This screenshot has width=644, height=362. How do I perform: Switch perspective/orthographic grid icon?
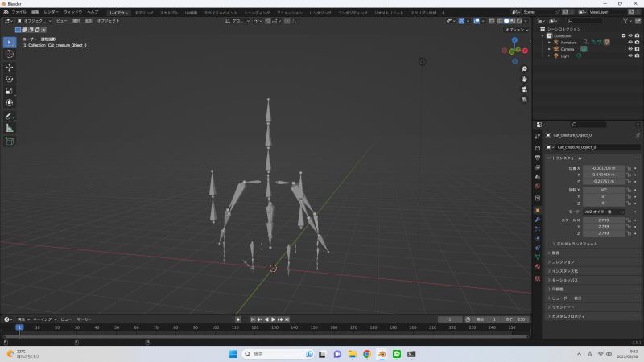[x=524, y=99]
